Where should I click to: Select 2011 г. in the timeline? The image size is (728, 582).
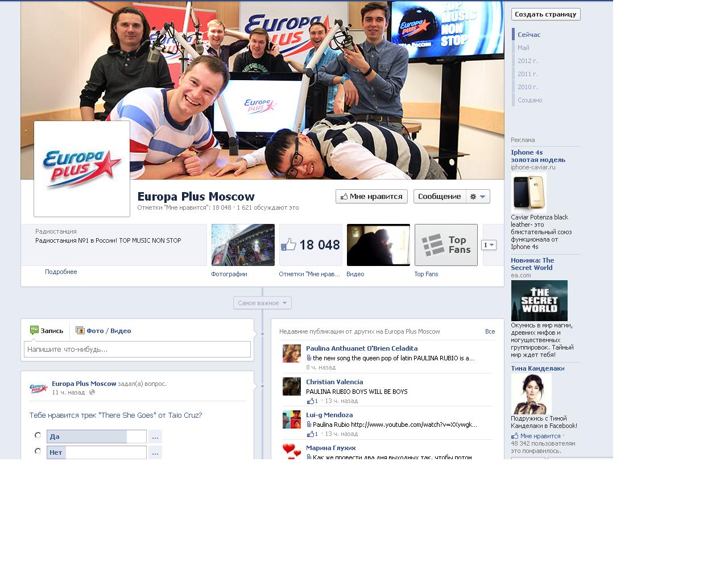[527, 74]
